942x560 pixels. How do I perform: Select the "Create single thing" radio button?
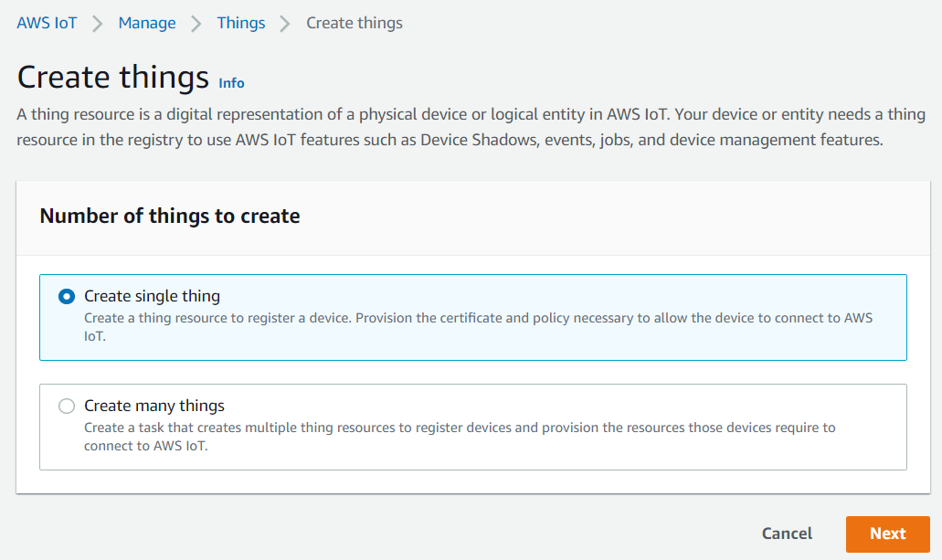(66, 297)
